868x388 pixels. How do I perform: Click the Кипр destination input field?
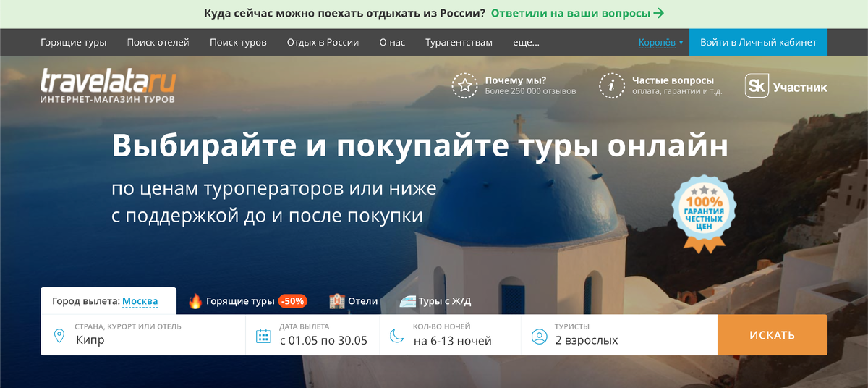[143, 335]
